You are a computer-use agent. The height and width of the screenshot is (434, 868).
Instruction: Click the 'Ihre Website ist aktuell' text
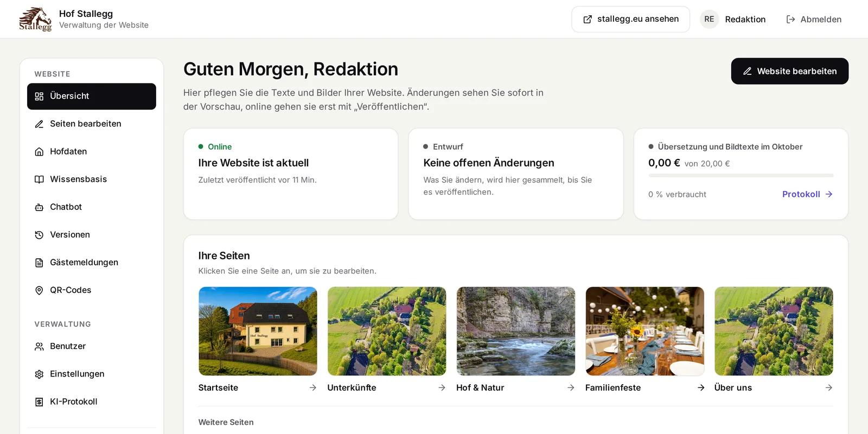[x=253, y=163]
